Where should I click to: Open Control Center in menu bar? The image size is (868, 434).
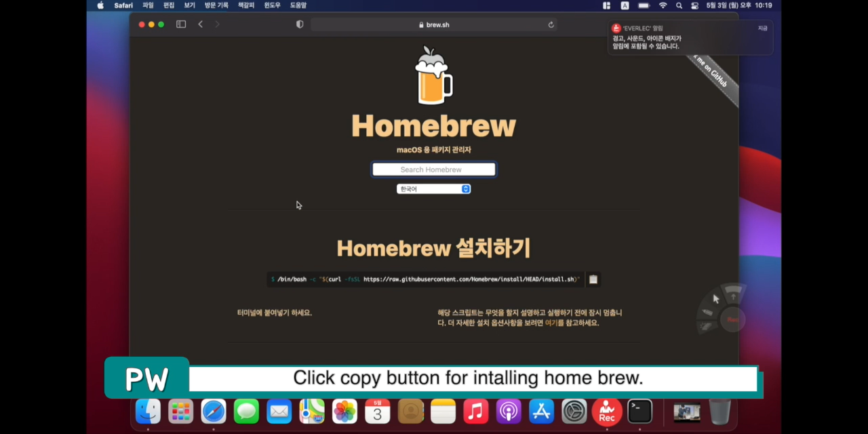[694, 5]
